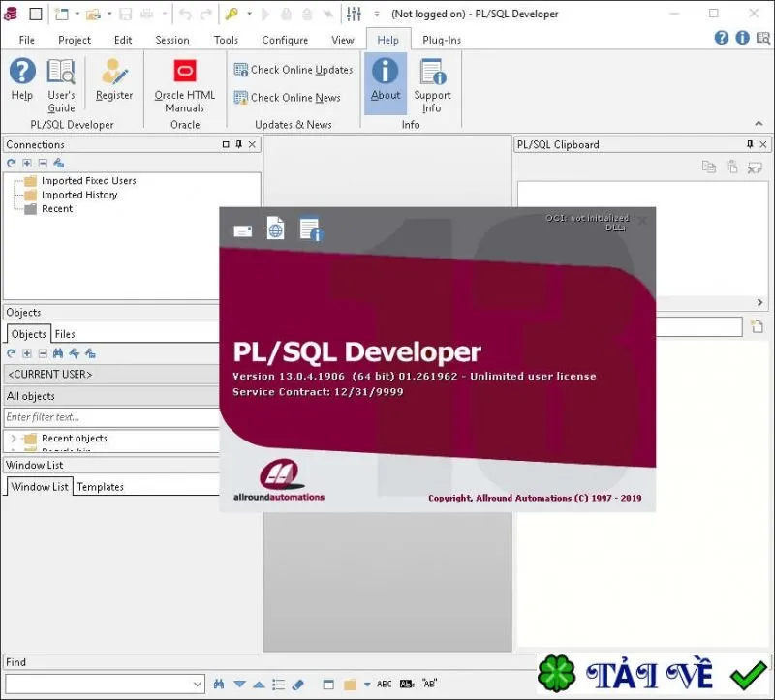The image size is (775, 700).
Task: Click the Enter filter text field
Action: point(111,417)
